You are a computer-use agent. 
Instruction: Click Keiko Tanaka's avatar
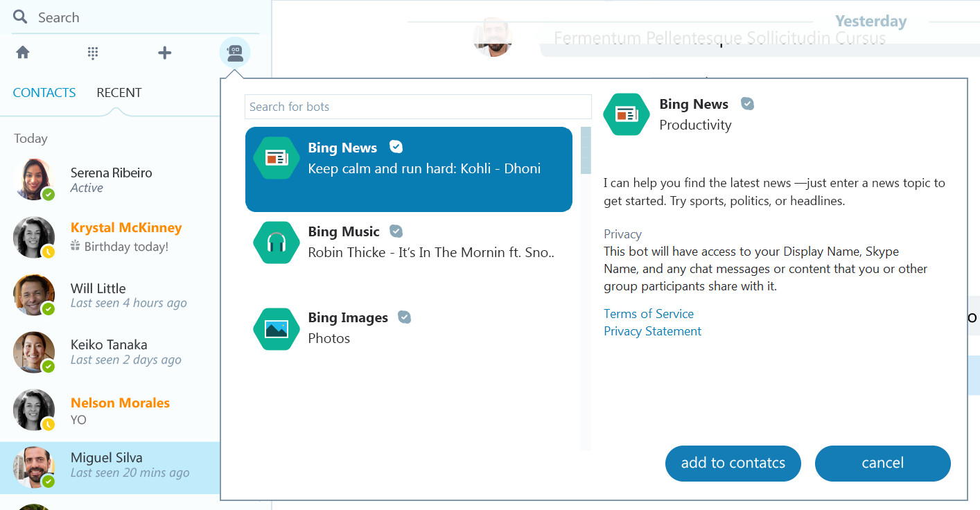tap(34, 352)
